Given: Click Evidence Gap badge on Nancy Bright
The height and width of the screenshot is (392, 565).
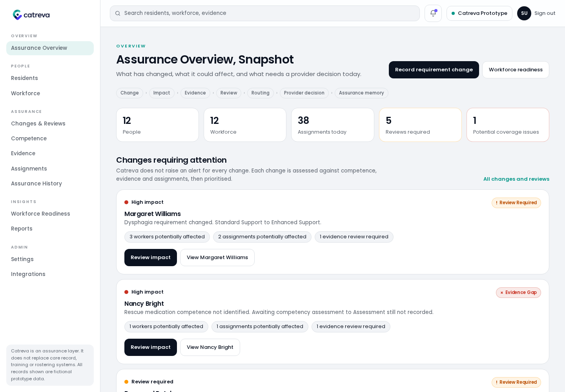Looking at the screenshot, I should point(518,293).
